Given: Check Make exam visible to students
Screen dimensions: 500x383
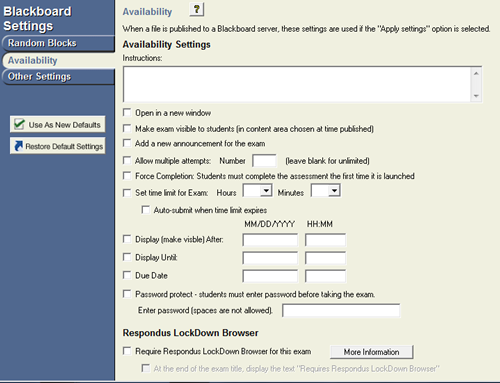Looking at the screenshot, I should point(127,128).
